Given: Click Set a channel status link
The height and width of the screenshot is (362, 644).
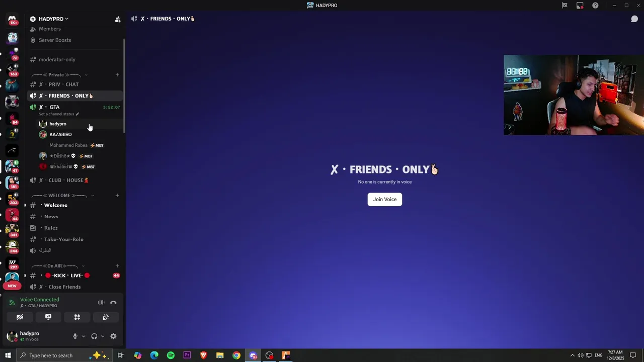Looking at the screenshot, I should tap(56, 114).
